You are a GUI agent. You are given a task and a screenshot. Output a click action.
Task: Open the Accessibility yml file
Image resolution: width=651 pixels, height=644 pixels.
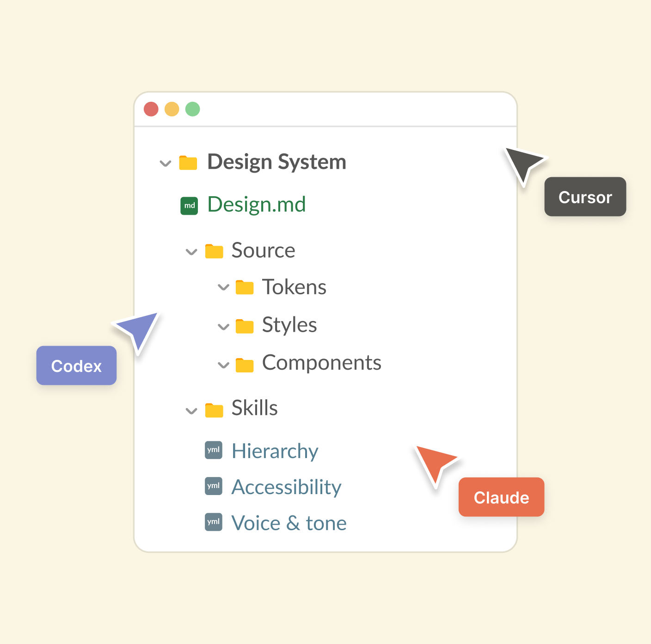click(287, 487)
